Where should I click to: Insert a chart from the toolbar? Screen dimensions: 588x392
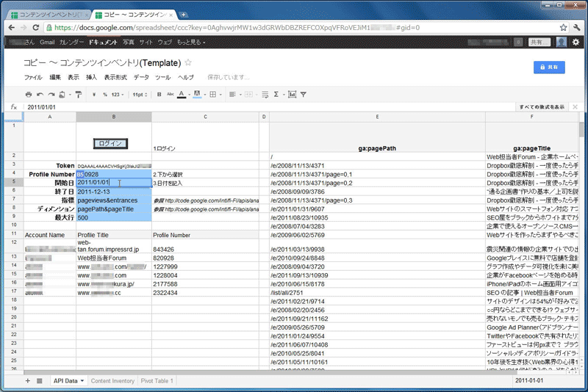[x=292, y=95]
